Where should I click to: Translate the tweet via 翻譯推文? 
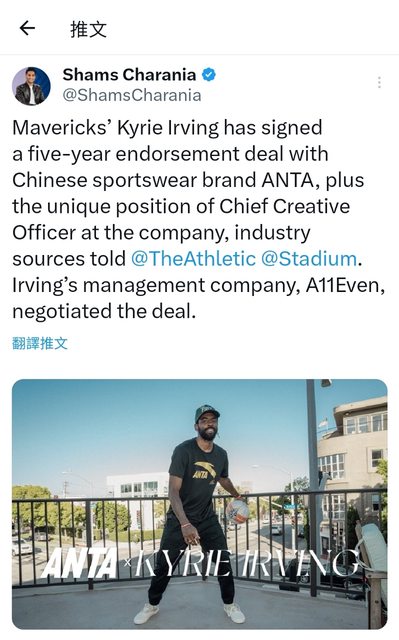coord(40,343)
